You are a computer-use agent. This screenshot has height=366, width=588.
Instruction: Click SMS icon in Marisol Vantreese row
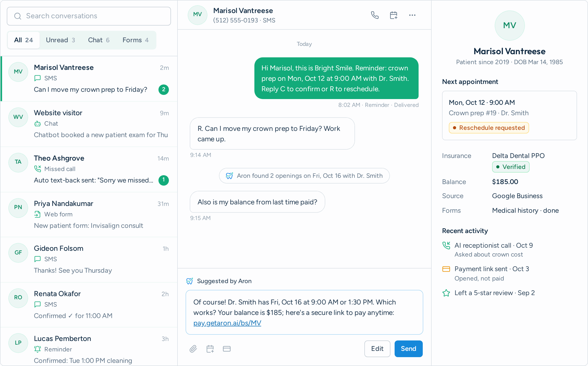point(38,78)
